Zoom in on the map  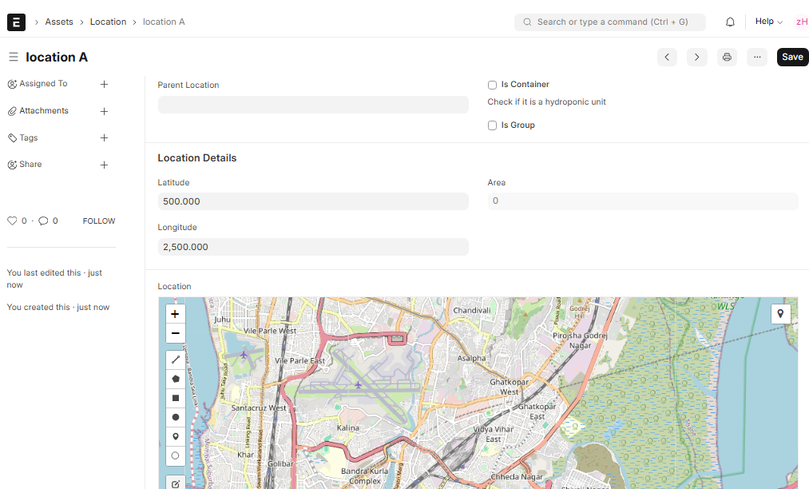click(x=175, y=314)
